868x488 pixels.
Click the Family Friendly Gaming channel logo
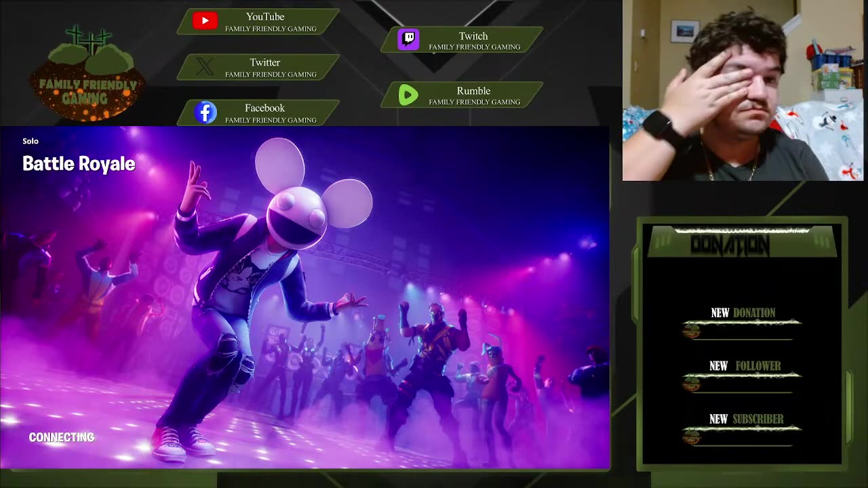pos(87,73)
